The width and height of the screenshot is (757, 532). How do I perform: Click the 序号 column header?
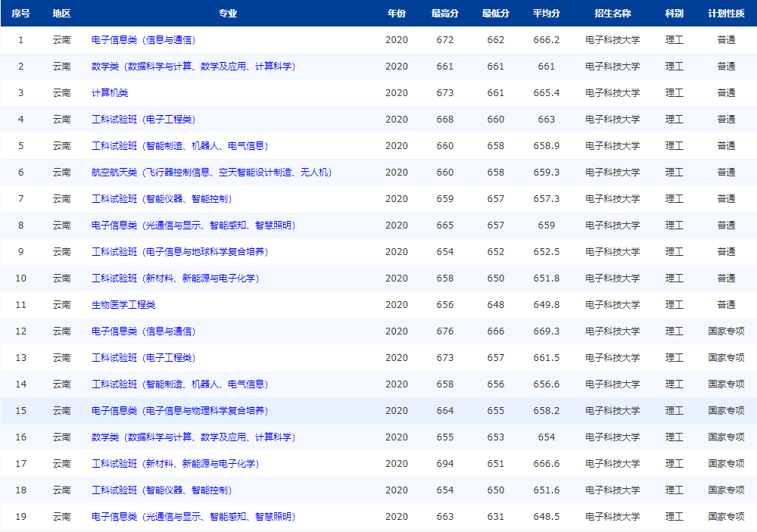(20, 14)
